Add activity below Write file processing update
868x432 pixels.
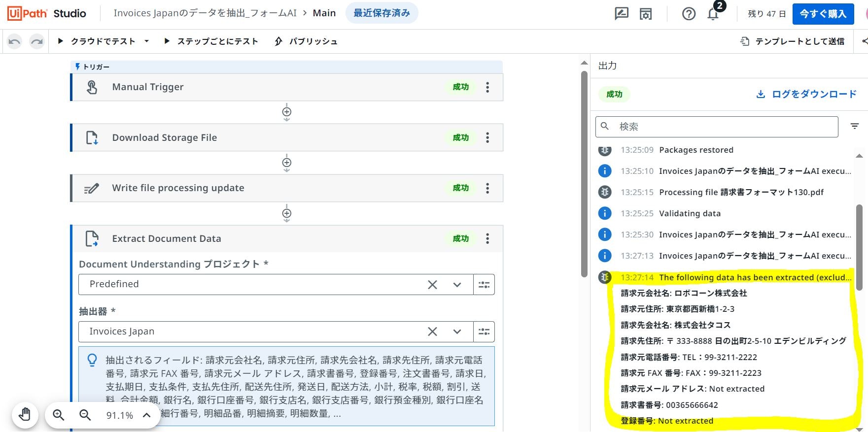tap(287, 213)
